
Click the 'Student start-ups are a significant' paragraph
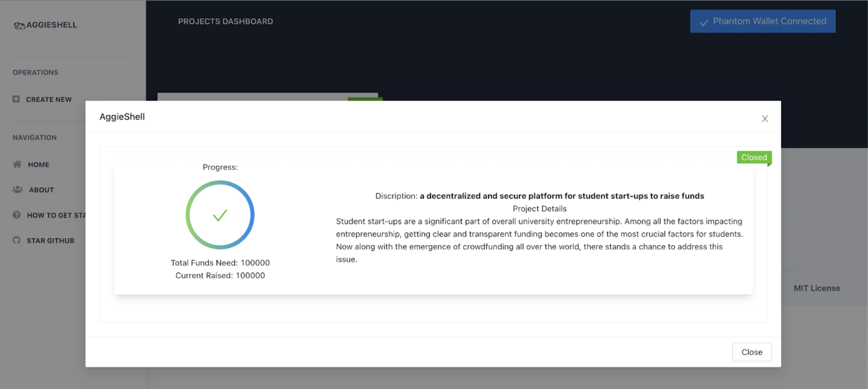click(539, 240)
